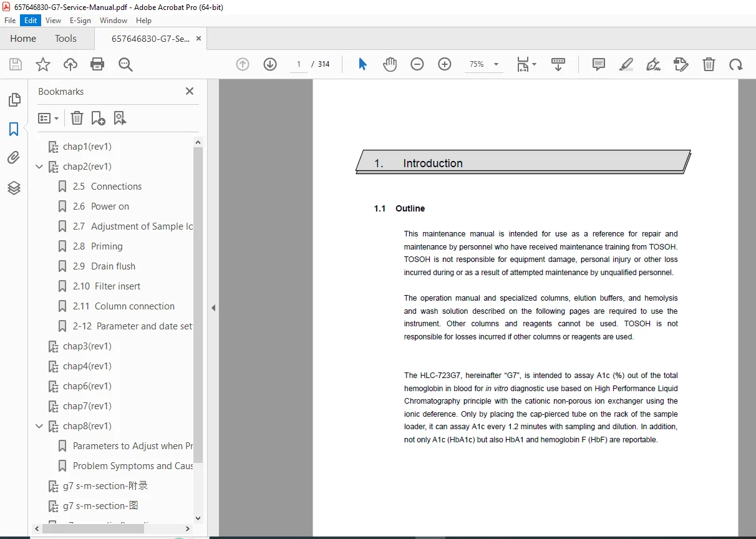Open Edit PDF tool icon
Image resolution: width=756 pixels, height=539 pixels.
(x=681, y=64)
